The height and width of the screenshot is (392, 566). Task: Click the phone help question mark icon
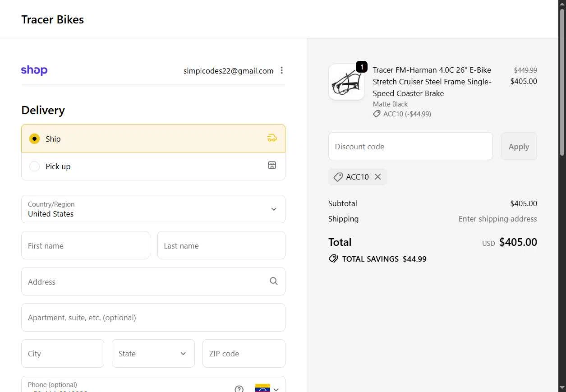239,389
